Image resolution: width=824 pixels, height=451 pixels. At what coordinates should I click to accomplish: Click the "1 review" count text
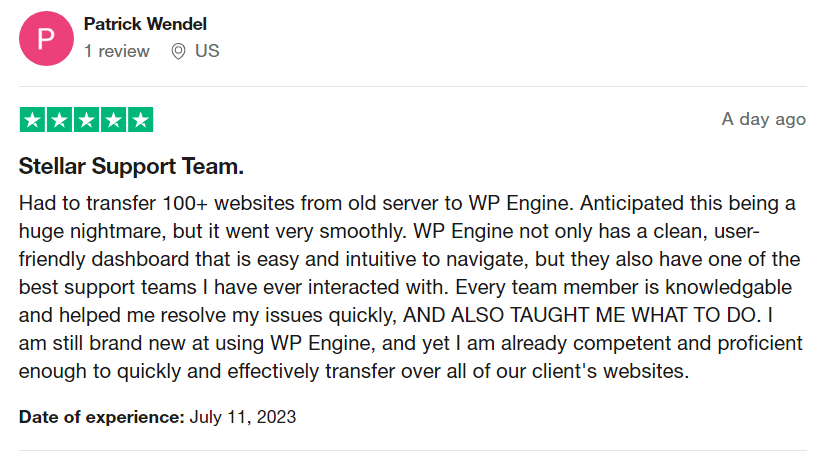tap(117, 51)
